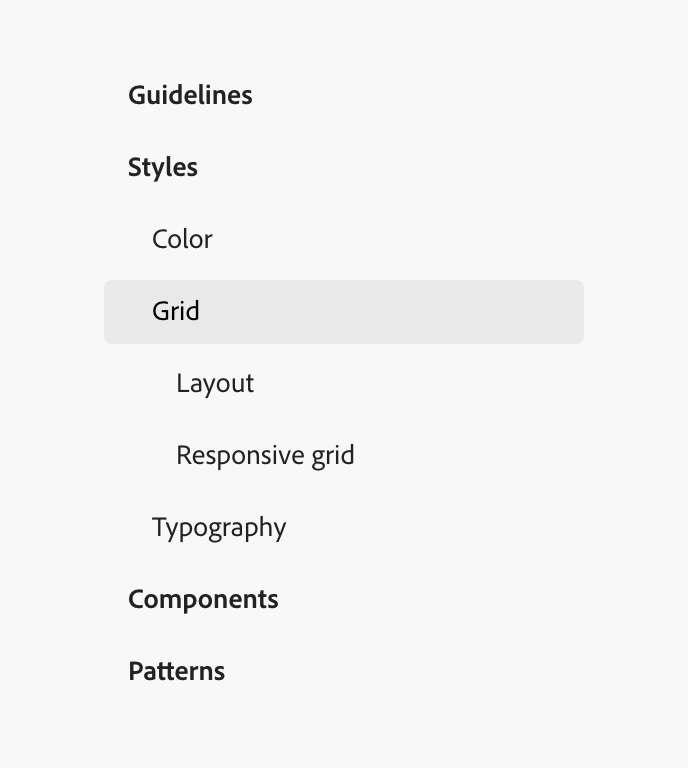Screen dimensions: 688x768
Task: Open the Guidelines navigation section
Action: [190, 95]
